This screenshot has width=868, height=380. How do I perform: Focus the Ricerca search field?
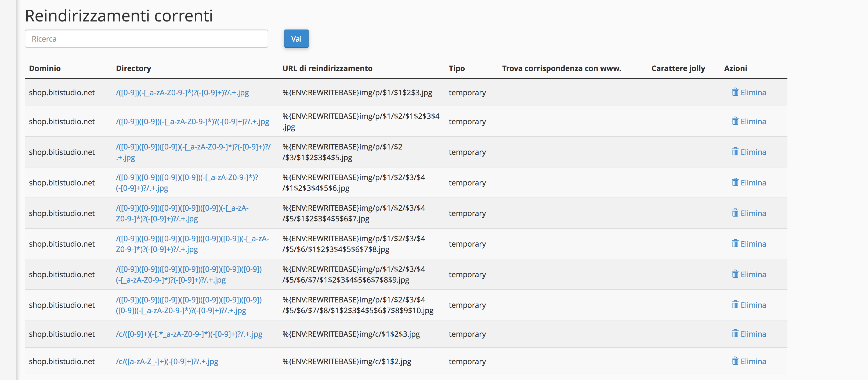click(x=146, y=39)
